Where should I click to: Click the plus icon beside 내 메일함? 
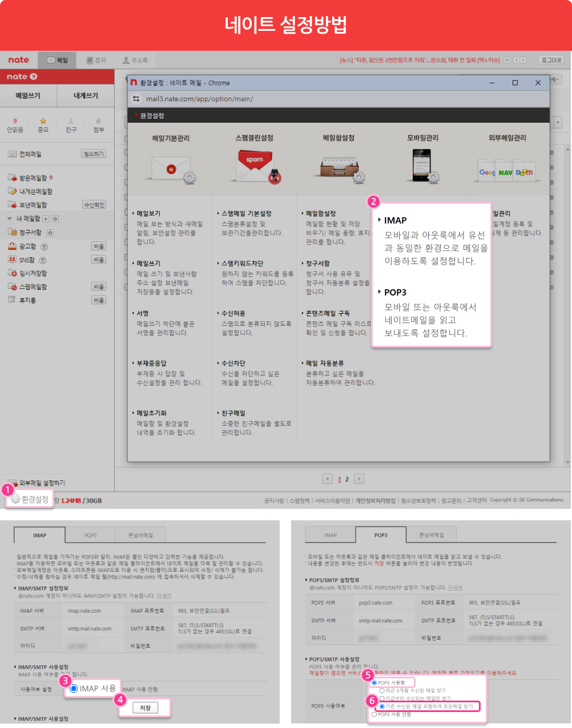coord(46,219)
